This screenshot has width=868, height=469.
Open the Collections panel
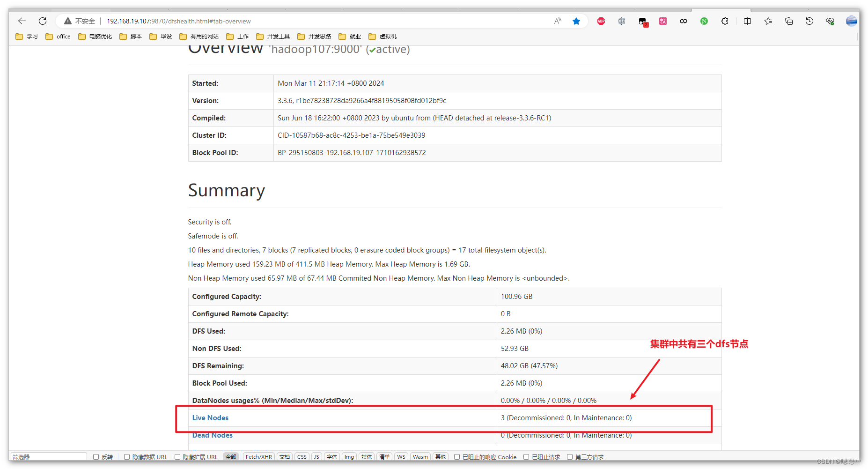pos(789,21)
